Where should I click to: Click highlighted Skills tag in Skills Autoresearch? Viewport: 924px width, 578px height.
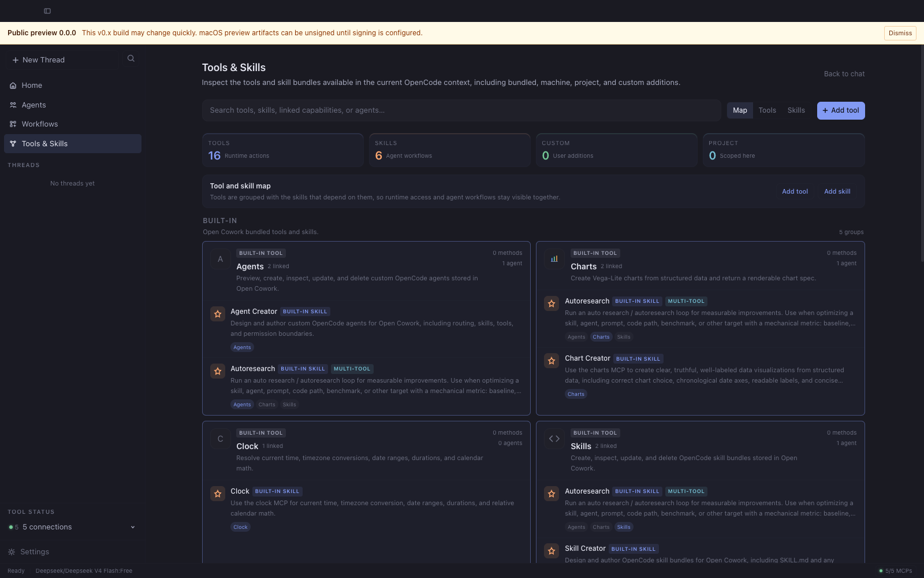624,527
